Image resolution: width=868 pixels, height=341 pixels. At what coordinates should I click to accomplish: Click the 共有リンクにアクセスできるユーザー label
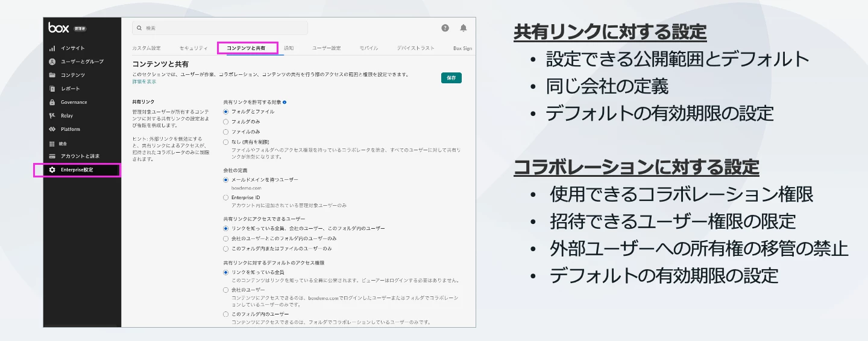pos(264,219)
